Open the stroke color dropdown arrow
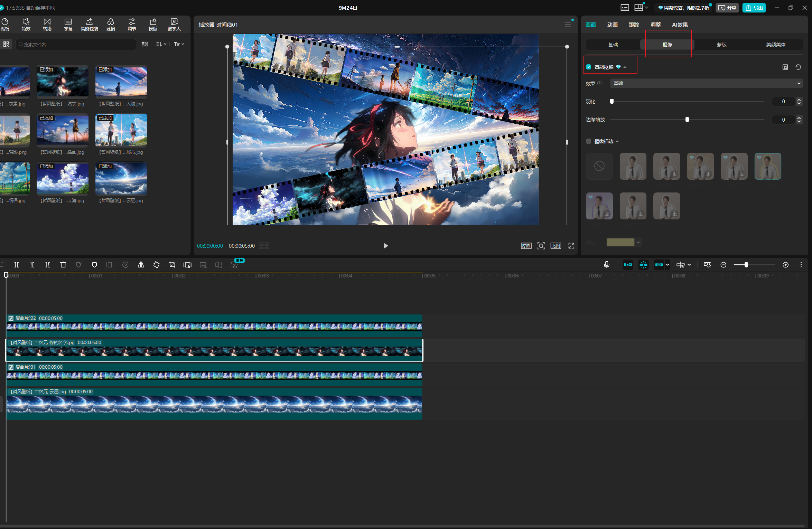Screen dimensions: 812x529 coord(638,242)
